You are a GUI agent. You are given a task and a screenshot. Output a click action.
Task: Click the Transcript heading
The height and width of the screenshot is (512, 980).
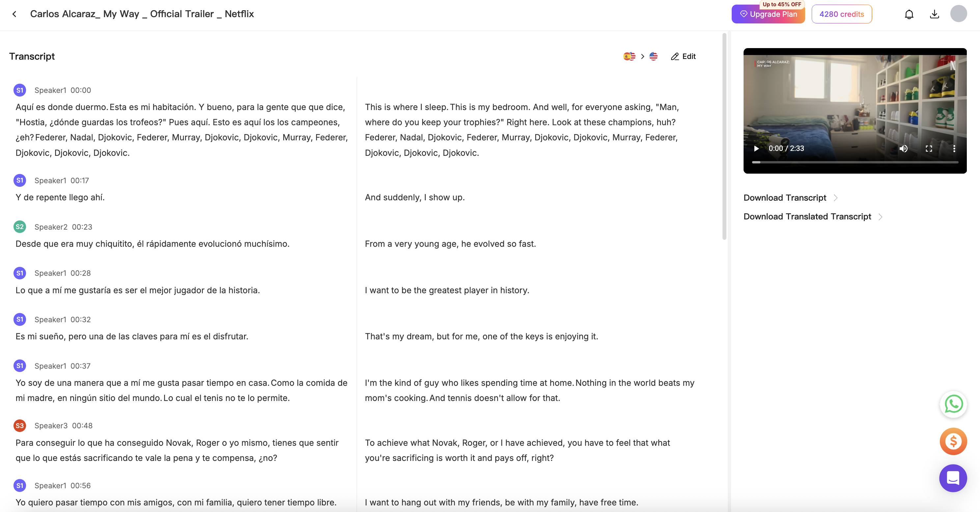pos(32,56)
